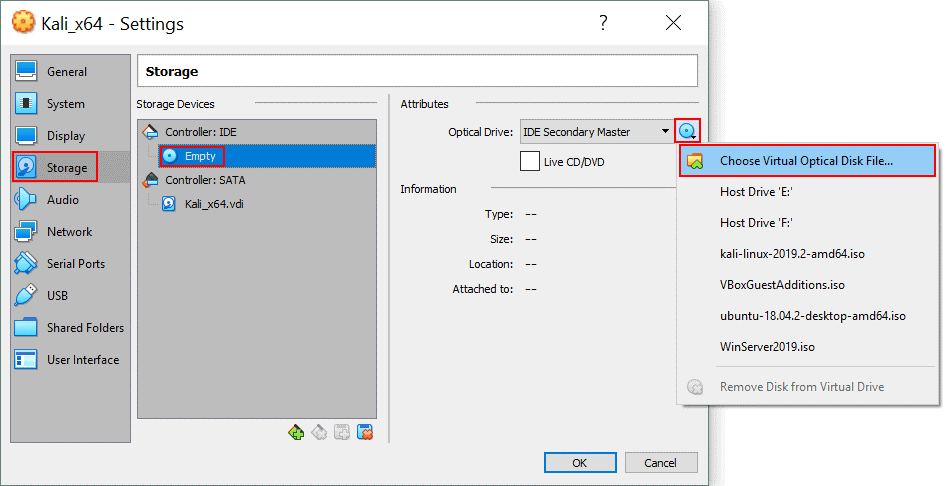
Task: Pick WinServer2019.iso from menu
Action: [807, 347]
